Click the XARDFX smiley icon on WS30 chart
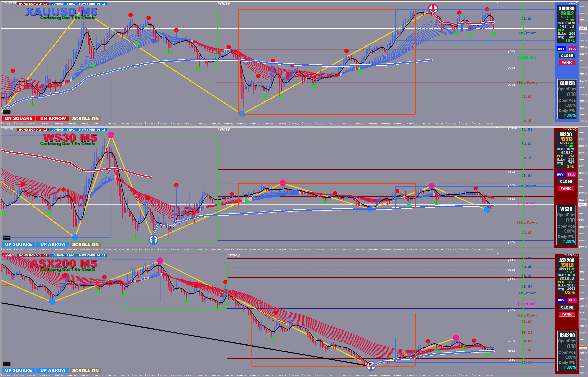588x377 pixels. click(575, 129)
